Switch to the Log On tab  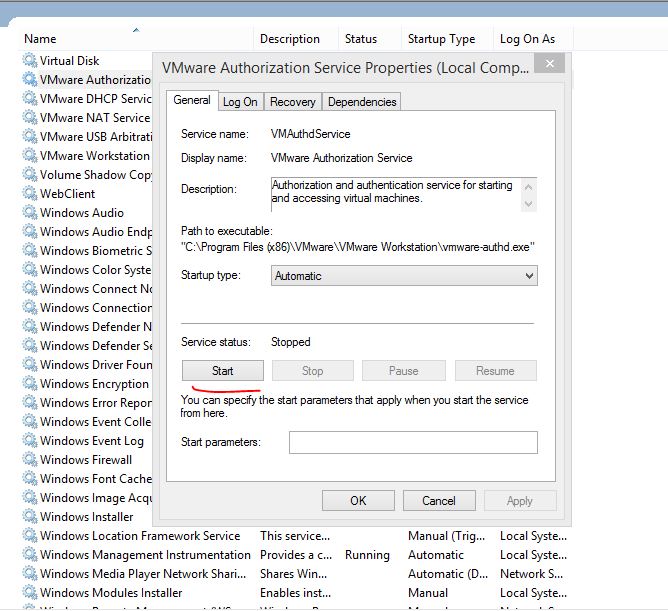pos(240,102)
